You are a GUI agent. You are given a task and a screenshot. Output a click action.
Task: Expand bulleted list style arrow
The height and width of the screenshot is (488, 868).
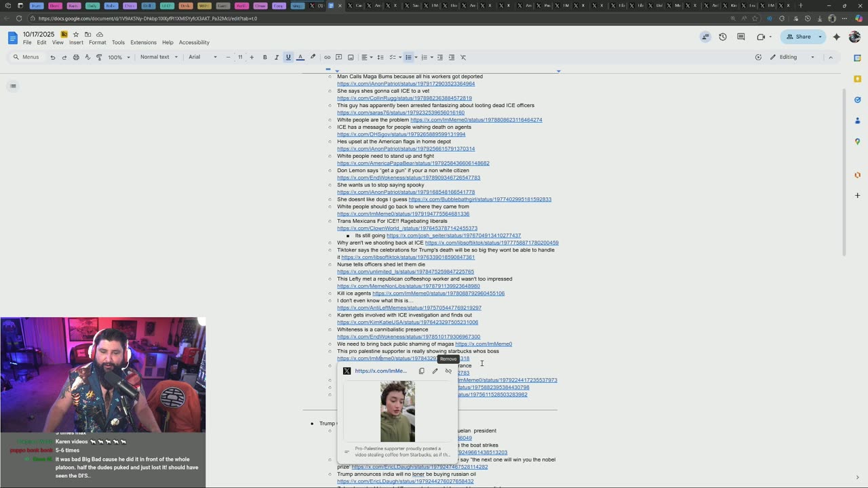(416, 58)
